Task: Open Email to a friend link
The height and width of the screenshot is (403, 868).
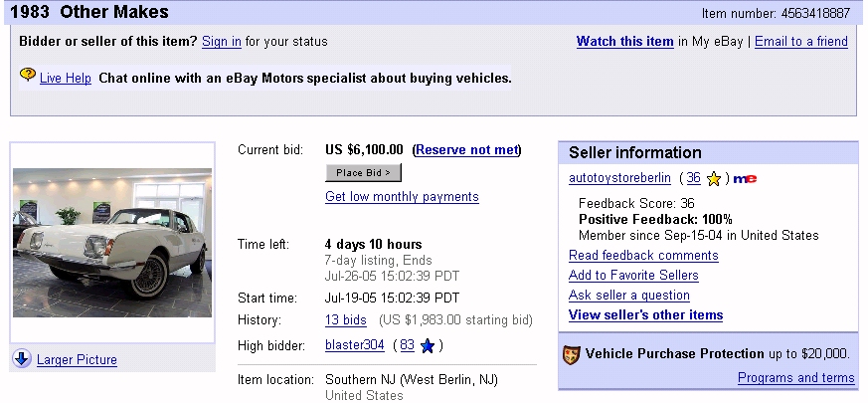Action: tap(800, 42)
